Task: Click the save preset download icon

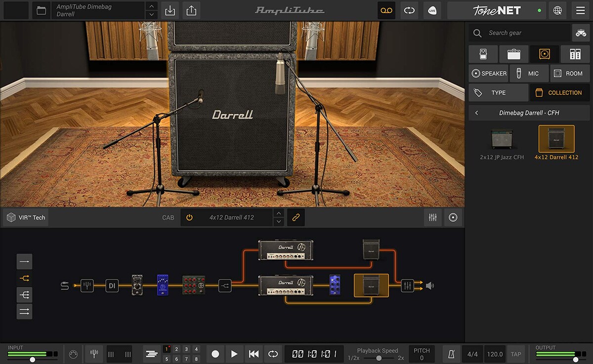Action: pos(170,10)
